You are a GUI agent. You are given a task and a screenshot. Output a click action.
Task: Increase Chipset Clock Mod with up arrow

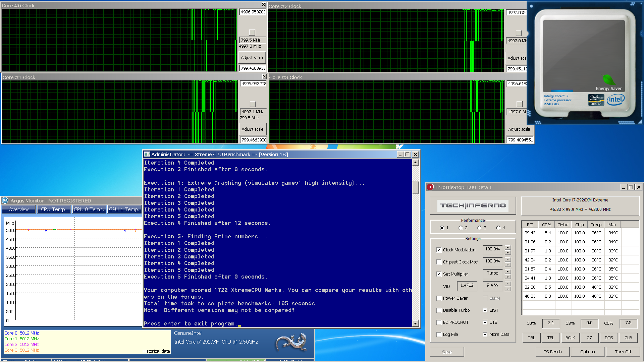[x=508, y=259]
